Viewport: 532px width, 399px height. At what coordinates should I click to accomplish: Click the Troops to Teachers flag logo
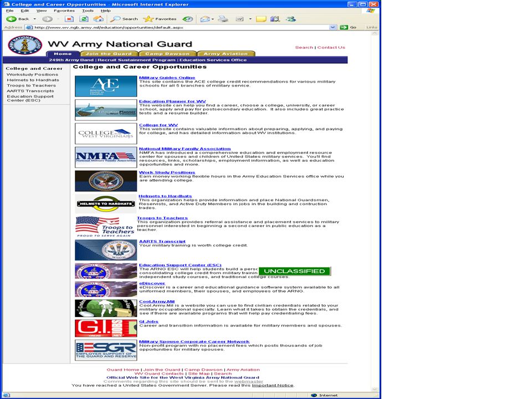coord(105,226)
